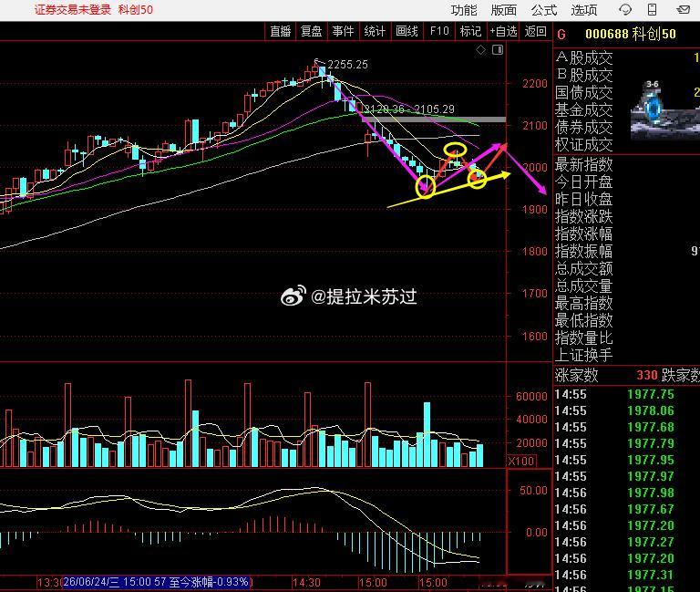Click the 证券交易未登录 login text
The width and height of the screenshot is (700, 592).
73,10
